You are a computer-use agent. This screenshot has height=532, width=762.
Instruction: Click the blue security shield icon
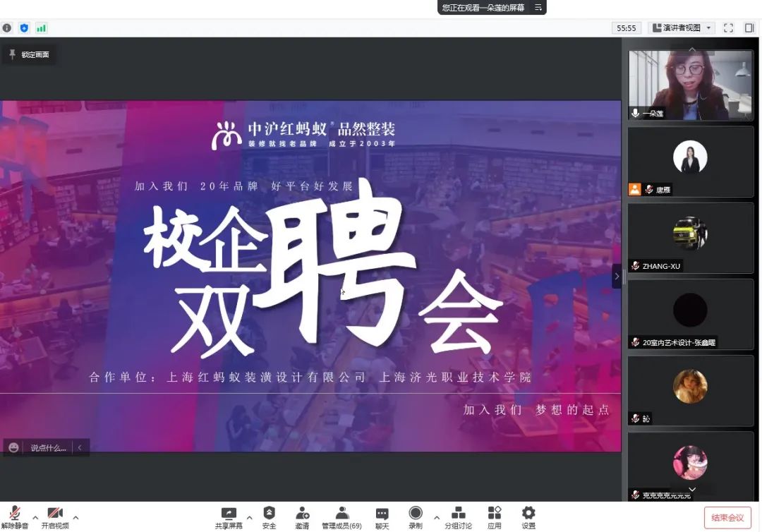24,28
